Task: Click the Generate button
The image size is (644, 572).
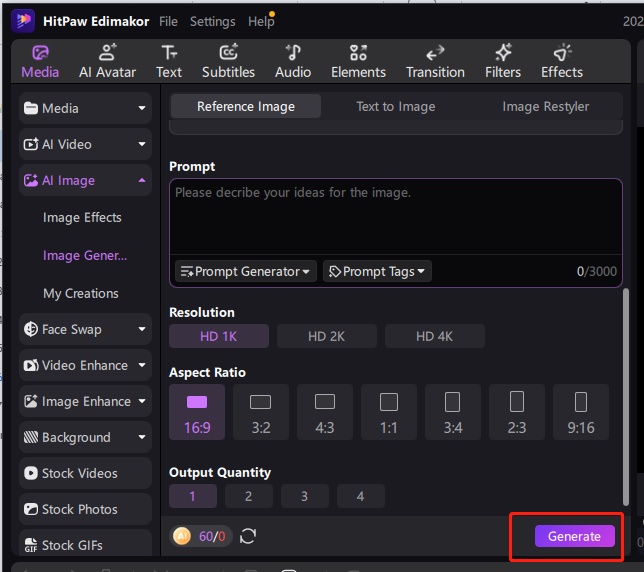Action: [574, 536]
